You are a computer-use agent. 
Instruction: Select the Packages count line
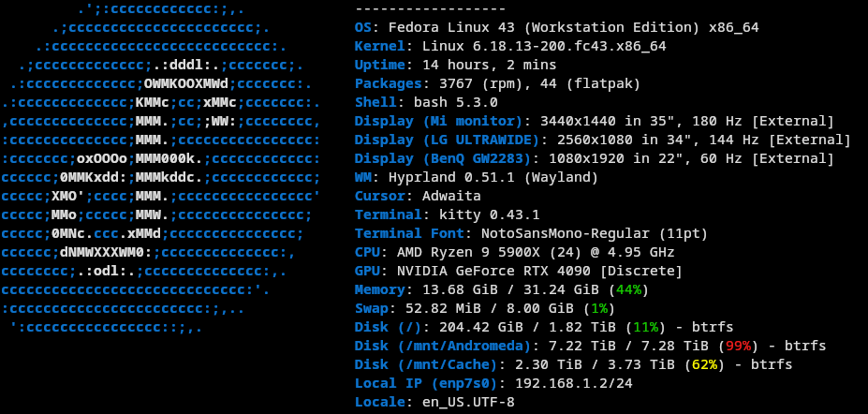(496, 83)
